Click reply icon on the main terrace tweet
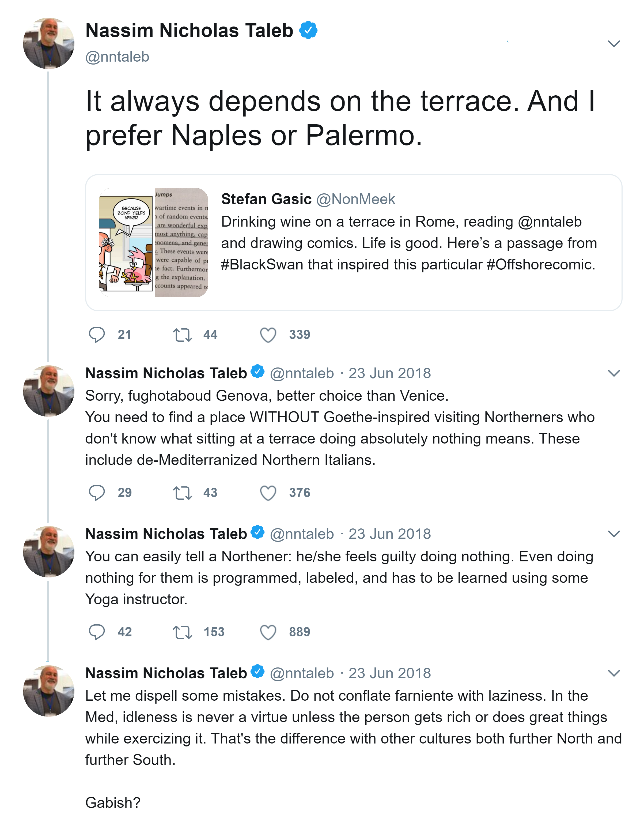 pyautogui.click(x=97, y=335)
